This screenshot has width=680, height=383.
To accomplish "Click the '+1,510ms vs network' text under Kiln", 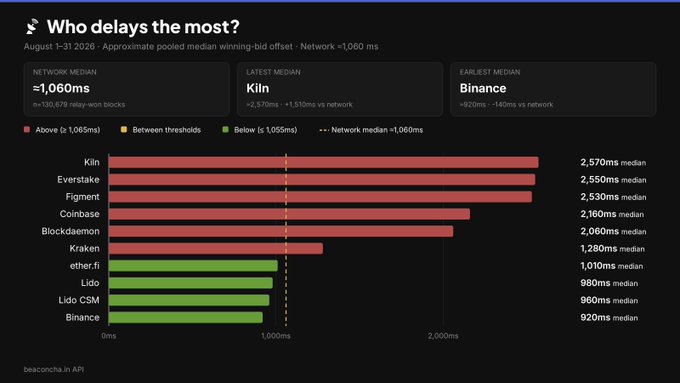I will pos(318,105).
